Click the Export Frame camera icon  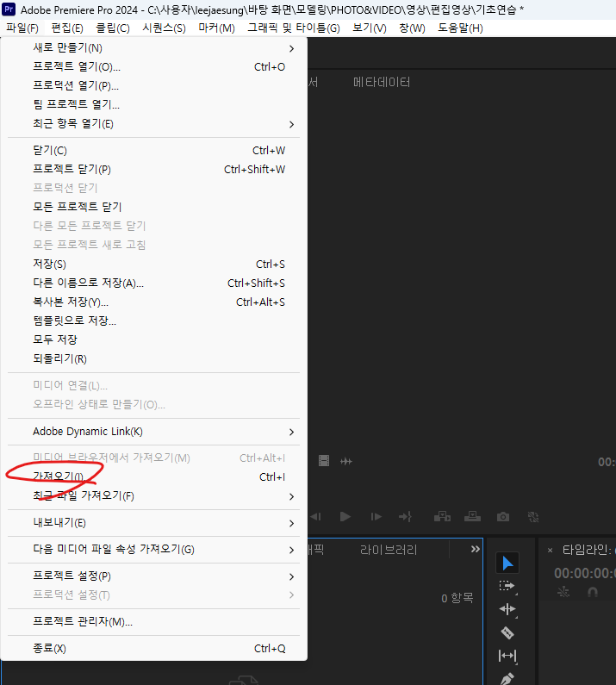[x=503, y=517]
